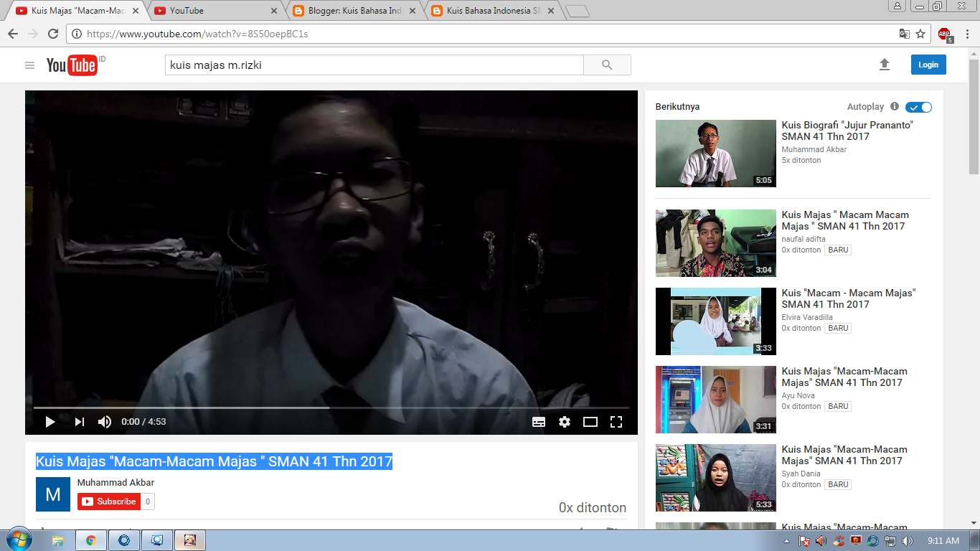
Task: Click the search magnifier button
Action: (607, 65)
